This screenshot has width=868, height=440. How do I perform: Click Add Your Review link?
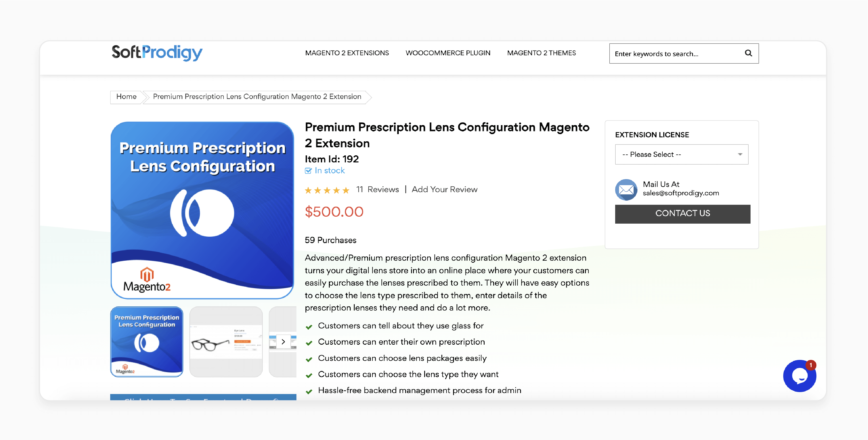click(444, 189)
